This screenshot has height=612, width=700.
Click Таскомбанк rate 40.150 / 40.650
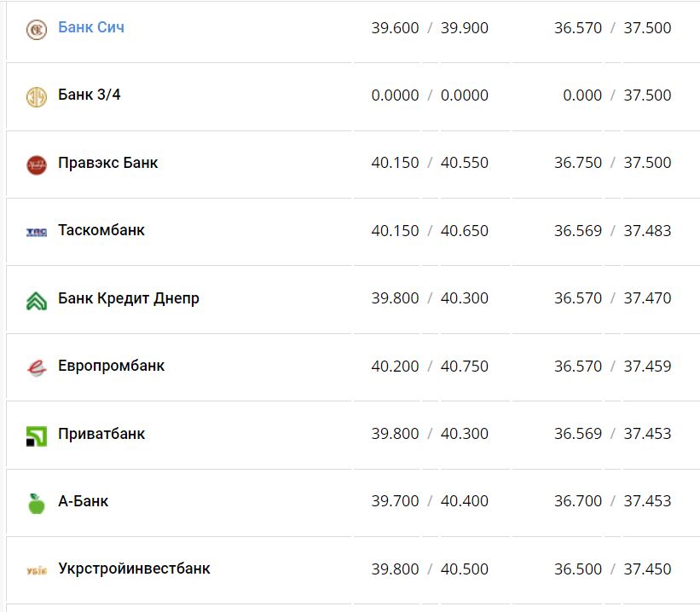coord(430,230)
